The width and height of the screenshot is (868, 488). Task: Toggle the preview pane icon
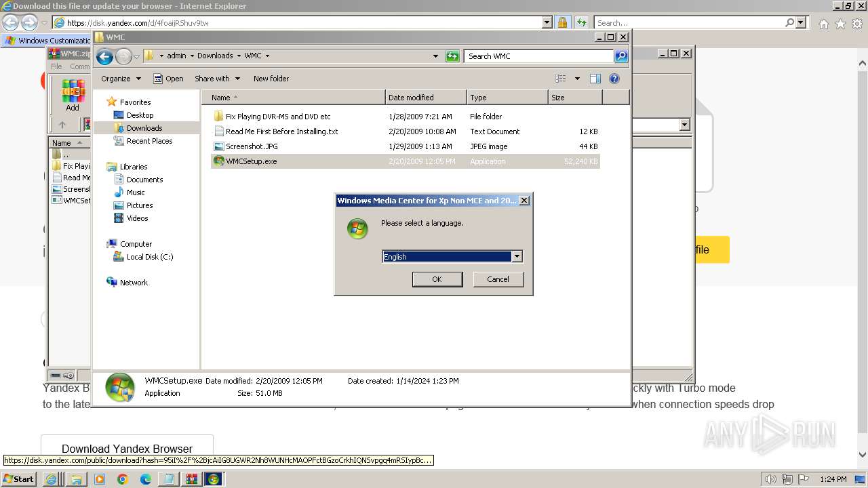[x=595, y=79]
